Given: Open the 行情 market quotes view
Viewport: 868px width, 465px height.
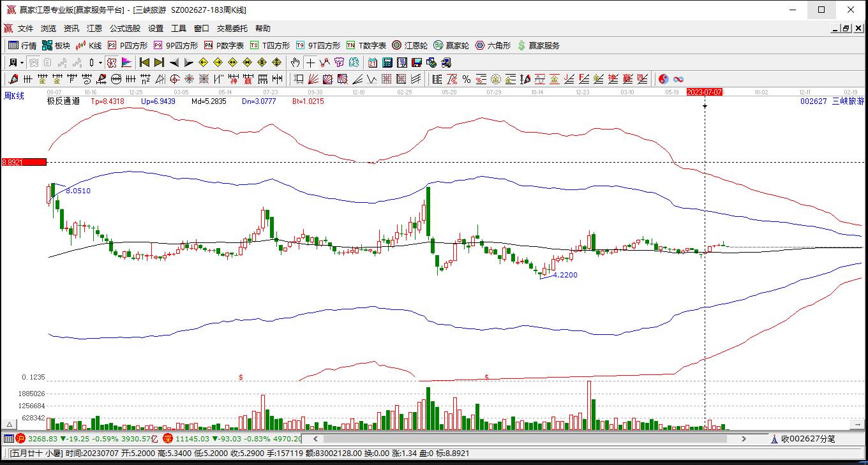Looking at the screenshot, I should [x=22, y=45].
